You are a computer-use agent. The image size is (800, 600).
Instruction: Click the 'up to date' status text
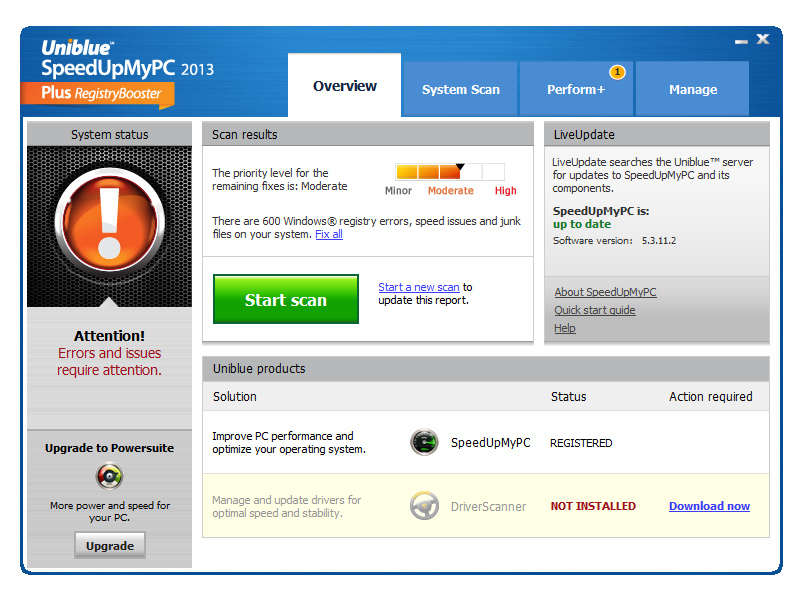(582, 224)
